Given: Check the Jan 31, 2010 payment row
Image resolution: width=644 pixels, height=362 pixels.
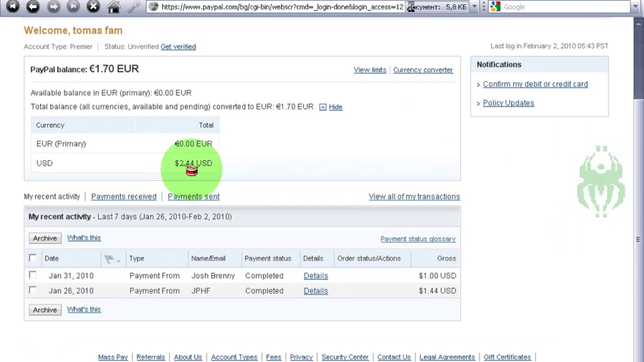Looking at the screenshot, I should [33, 275].
